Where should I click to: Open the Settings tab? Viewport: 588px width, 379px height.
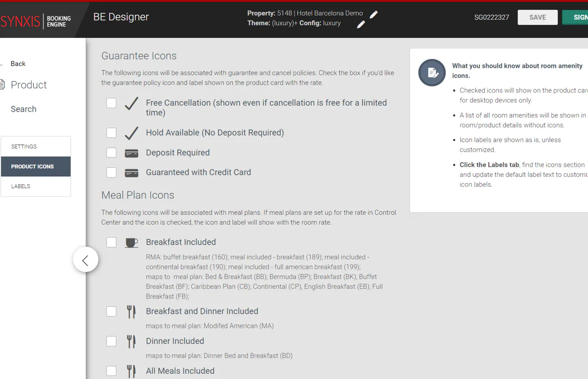(36, 146)
